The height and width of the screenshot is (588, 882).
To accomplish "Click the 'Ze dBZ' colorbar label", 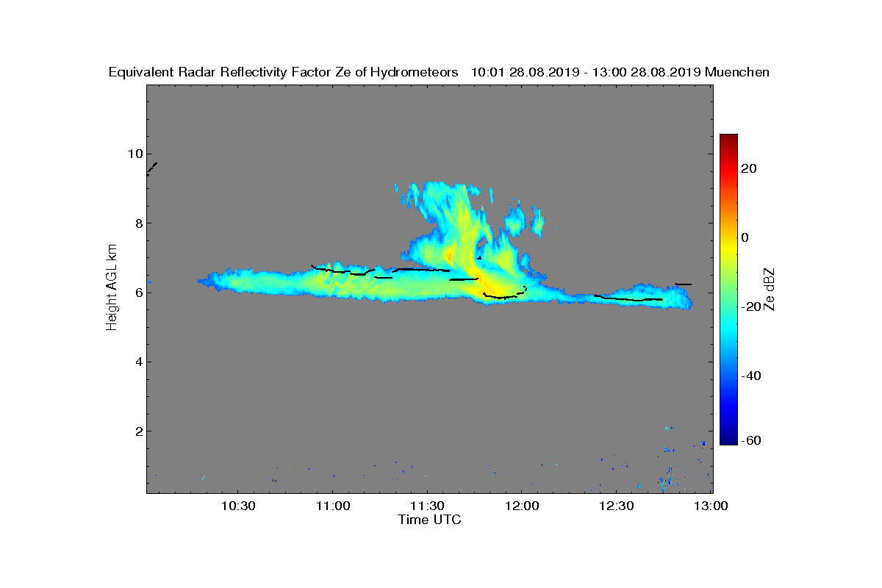I will pos(770,290).
